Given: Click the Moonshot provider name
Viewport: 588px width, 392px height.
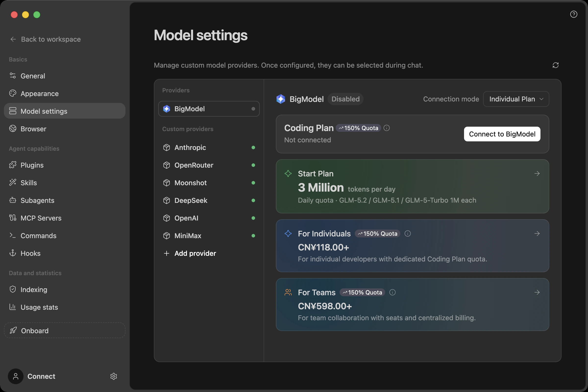Looking at the screenshot, I should (191, 183).
